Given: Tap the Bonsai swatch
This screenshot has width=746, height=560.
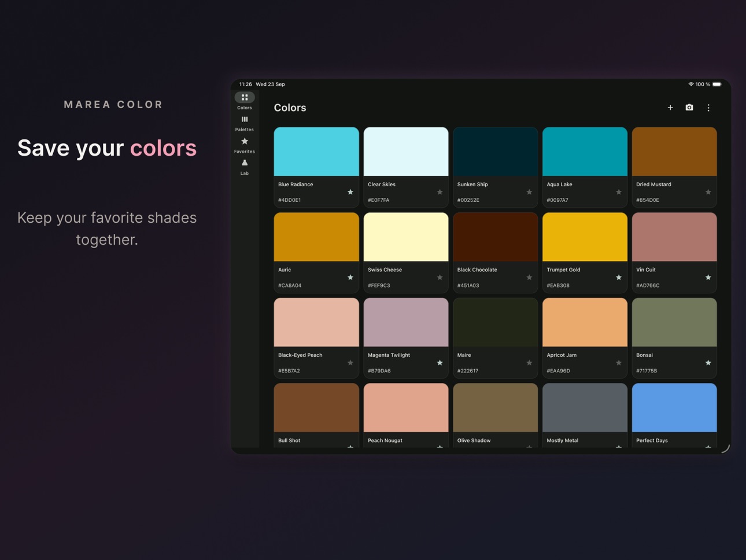Looking at the screenshot, I should tap(674, 322).
